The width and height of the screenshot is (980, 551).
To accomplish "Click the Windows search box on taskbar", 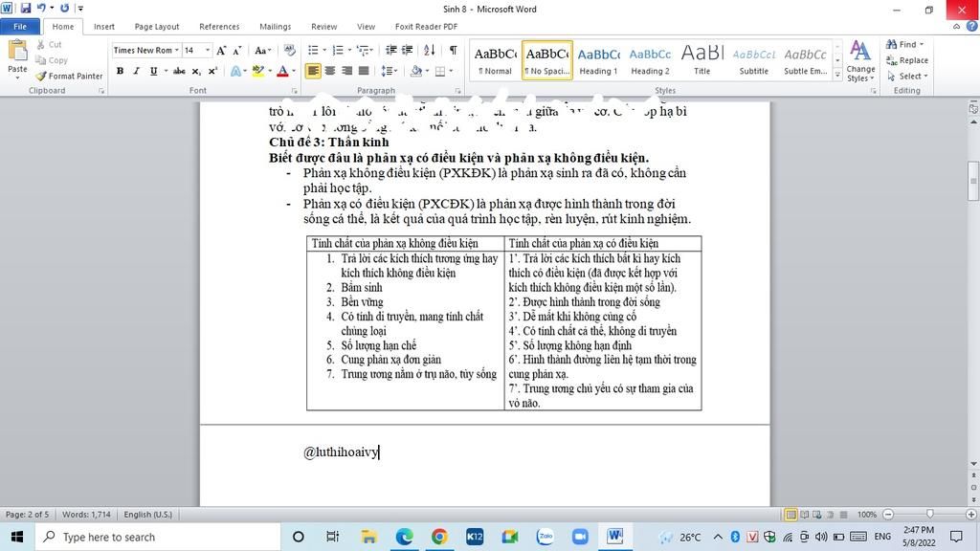I will click(x=156, y=537).
